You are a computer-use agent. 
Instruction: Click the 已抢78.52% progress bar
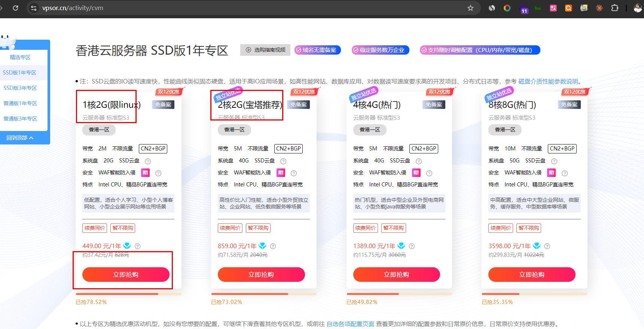(129, 294)
